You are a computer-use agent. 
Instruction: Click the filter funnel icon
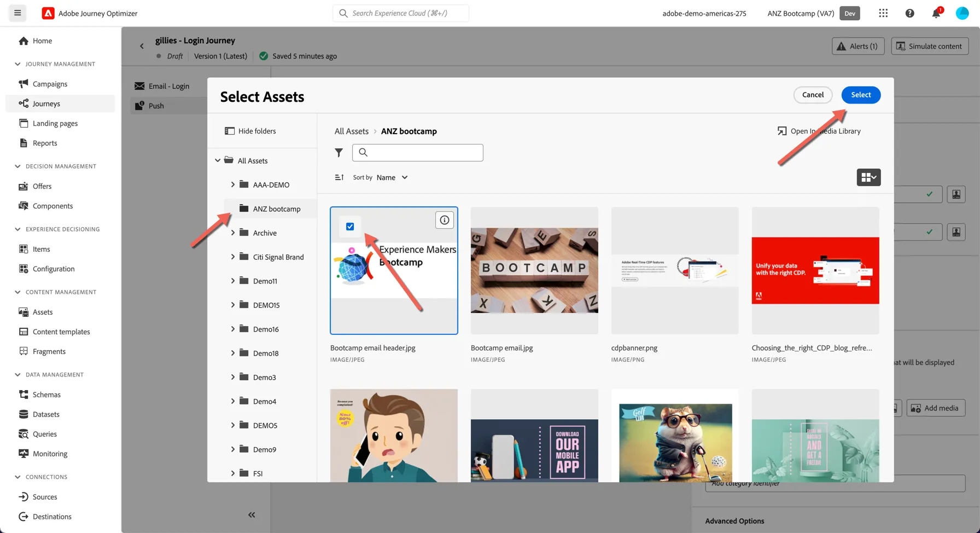339,153
